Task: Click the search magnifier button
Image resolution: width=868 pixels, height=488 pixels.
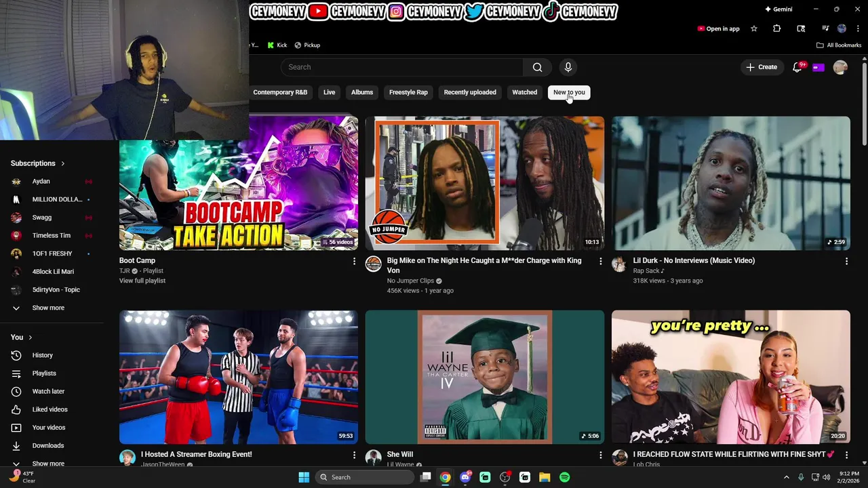Action: [x=537, y=67]
